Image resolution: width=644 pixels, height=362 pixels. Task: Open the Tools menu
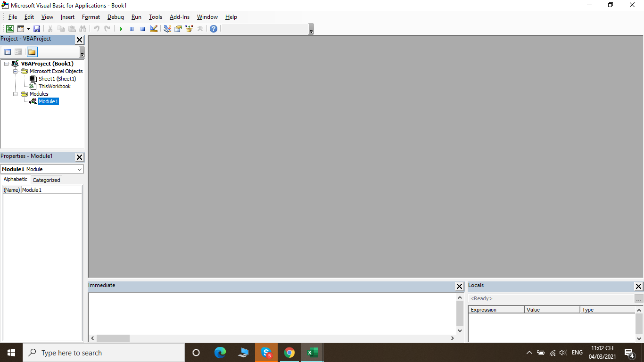[156, 17]
